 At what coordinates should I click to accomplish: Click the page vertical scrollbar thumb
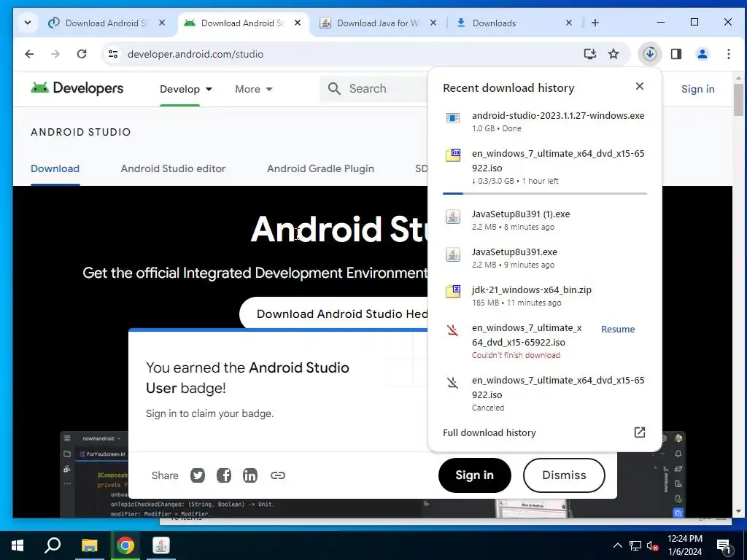pyautogui.click(x=738, y=100)
